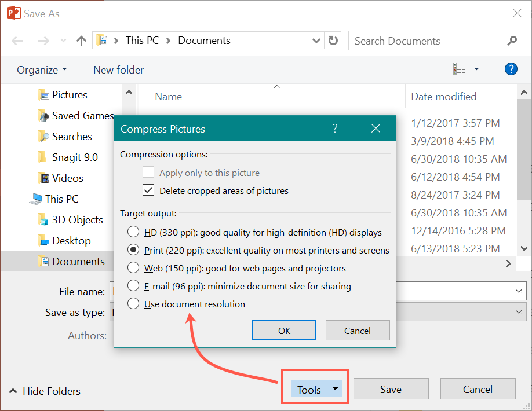Open the Tools dropdown button

(x=315, y=389)
